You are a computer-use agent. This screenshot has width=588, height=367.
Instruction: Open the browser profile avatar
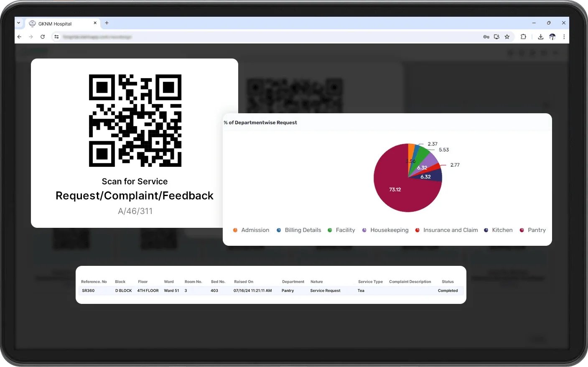pos(552,37)
